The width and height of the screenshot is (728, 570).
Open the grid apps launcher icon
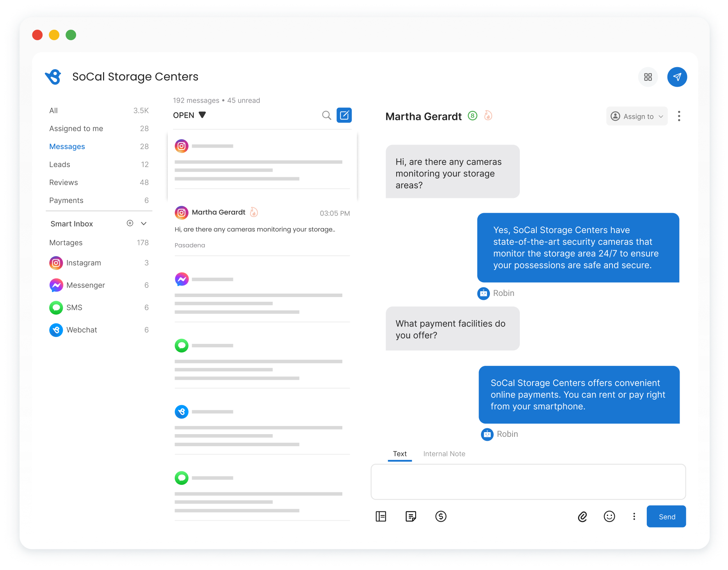pyautogui.click(x=648, y=77)
